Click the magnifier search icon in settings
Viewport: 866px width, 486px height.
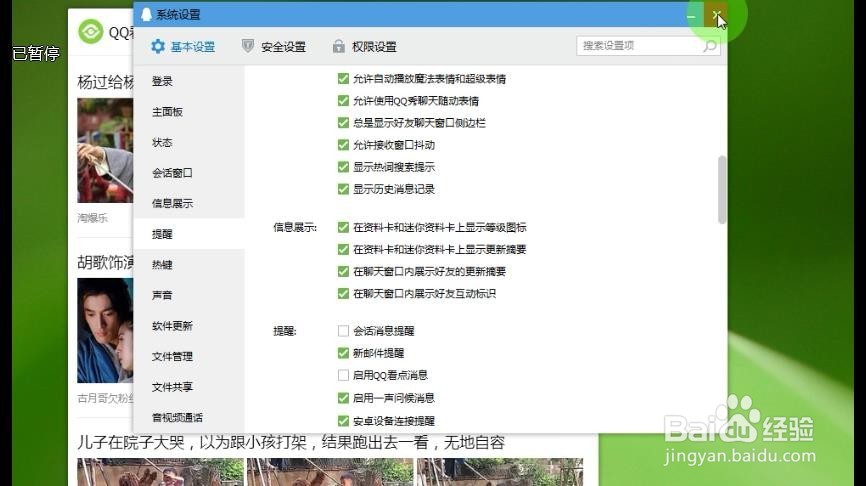point(710,46)
